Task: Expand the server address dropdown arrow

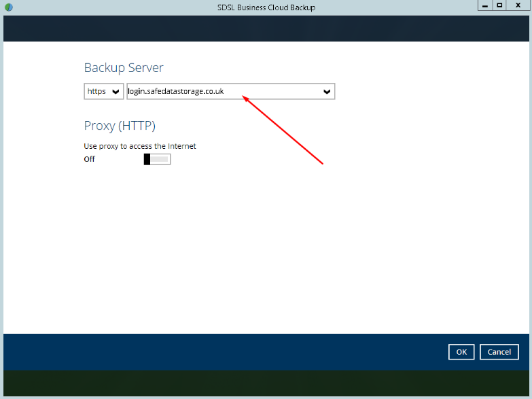Action: click(327, 91)
